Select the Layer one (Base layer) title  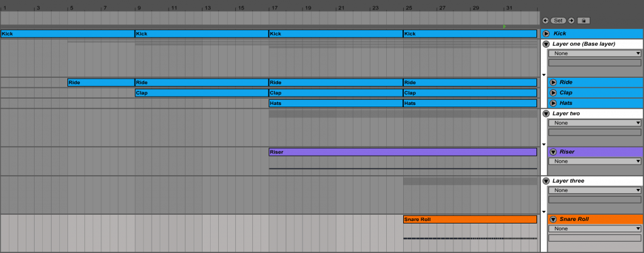(x=584, y=44)
